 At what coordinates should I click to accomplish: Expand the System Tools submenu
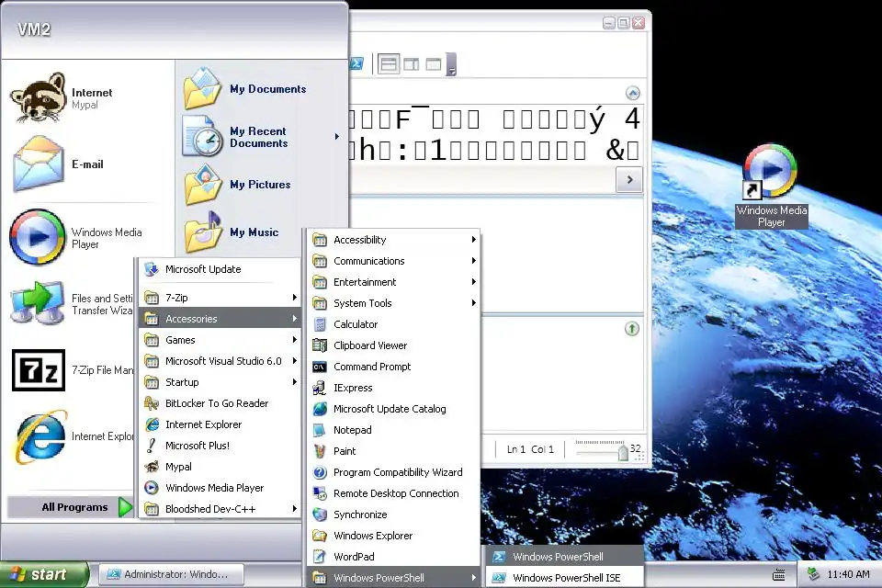coord(394,303)
